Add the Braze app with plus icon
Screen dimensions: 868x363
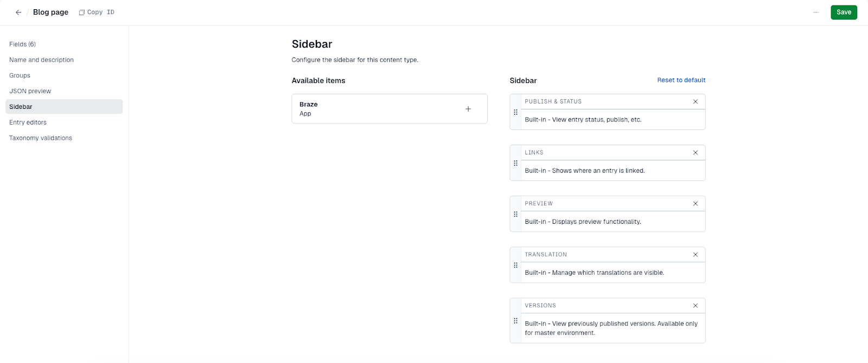[468, 109]
